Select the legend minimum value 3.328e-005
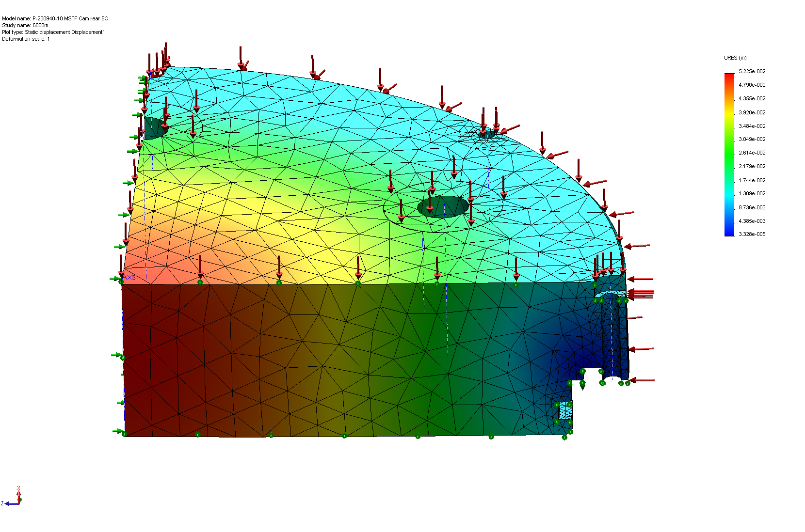The image size is (805, 532). [752, 234]
